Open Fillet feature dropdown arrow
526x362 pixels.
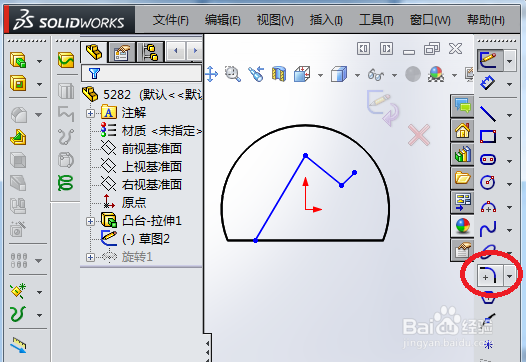(x=39, y=115)
